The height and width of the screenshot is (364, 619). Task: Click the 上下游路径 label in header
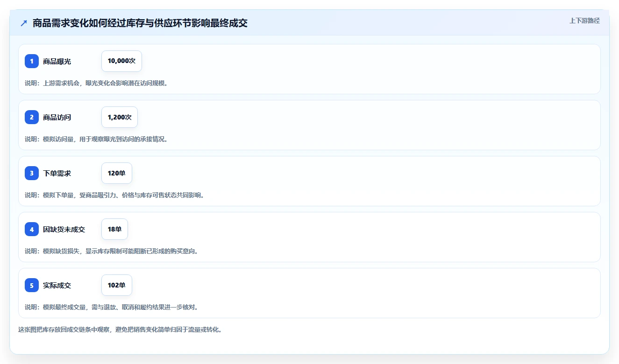[584, 21]
